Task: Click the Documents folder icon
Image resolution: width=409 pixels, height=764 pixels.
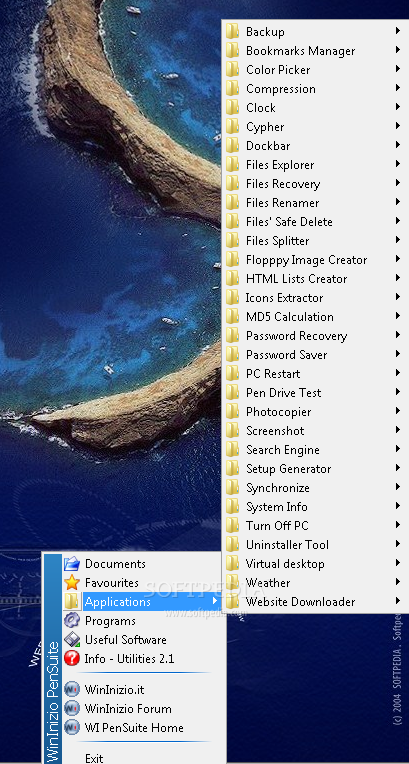Action: point(72,564)
